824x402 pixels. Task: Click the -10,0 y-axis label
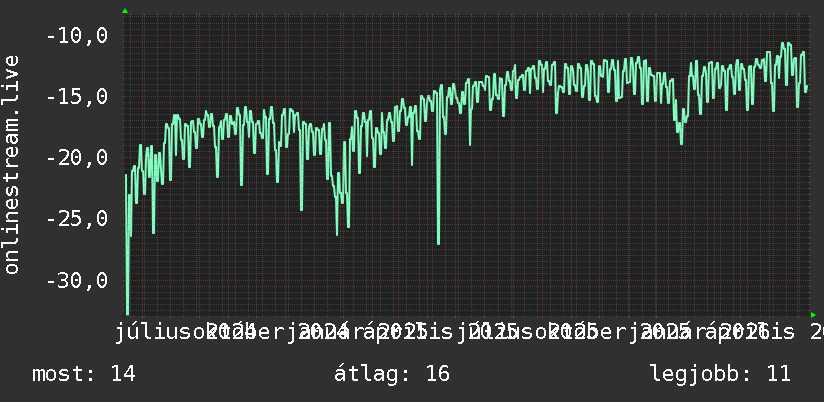click(77, 36)
